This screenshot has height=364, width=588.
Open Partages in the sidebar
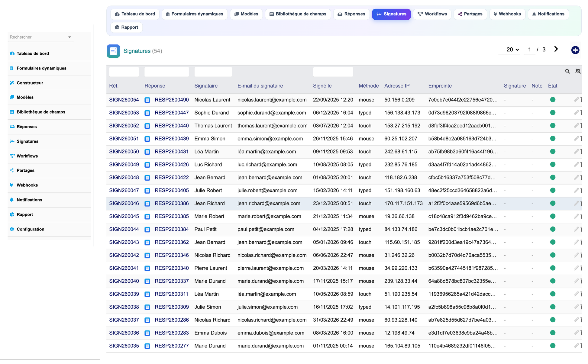click(x=25, y=170)
